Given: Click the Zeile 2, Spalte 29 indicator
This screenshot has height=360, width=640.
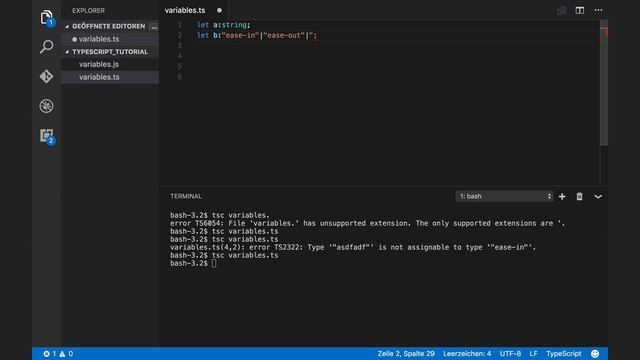Looking at the screenshot, I should (406, 353).
